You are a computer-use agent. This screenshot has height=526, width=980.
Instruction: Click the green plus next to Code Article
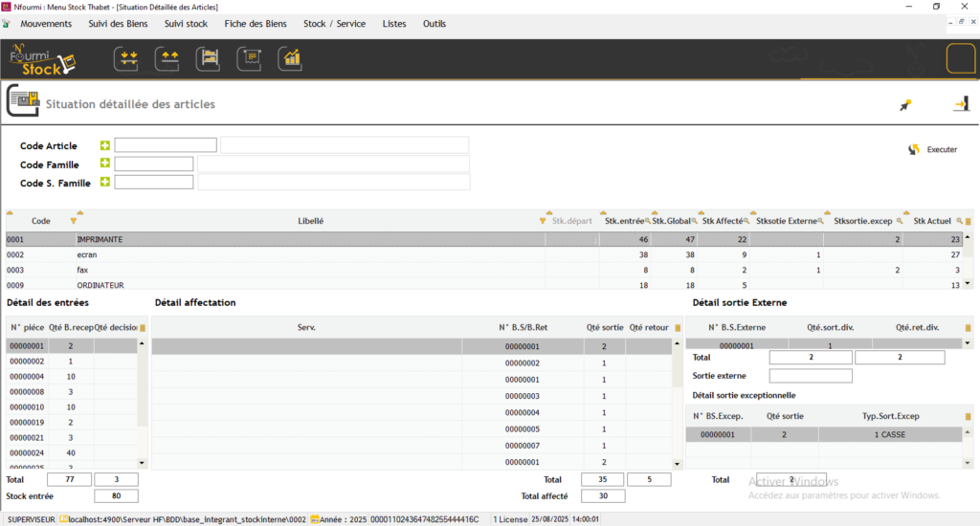coord(105,145)
